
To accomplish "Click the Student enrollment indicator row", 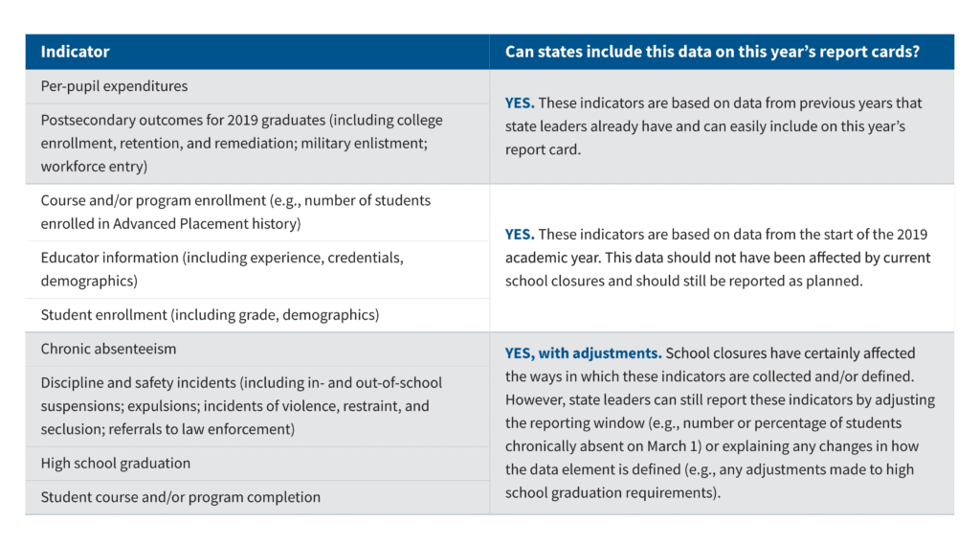I will click(x=210, y=315).
